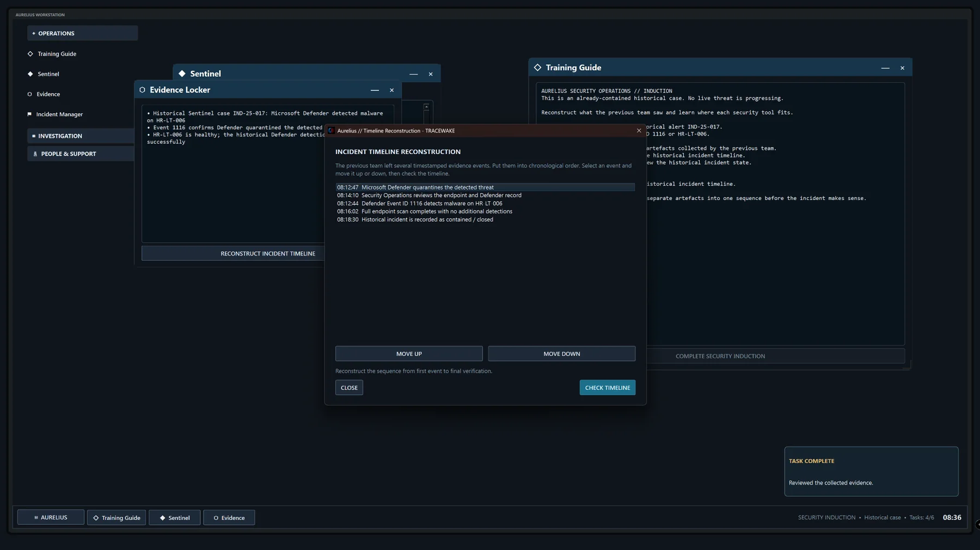Click MOVE UP button
This screenshot has height=550, width=980.
(x=409, y=354)
